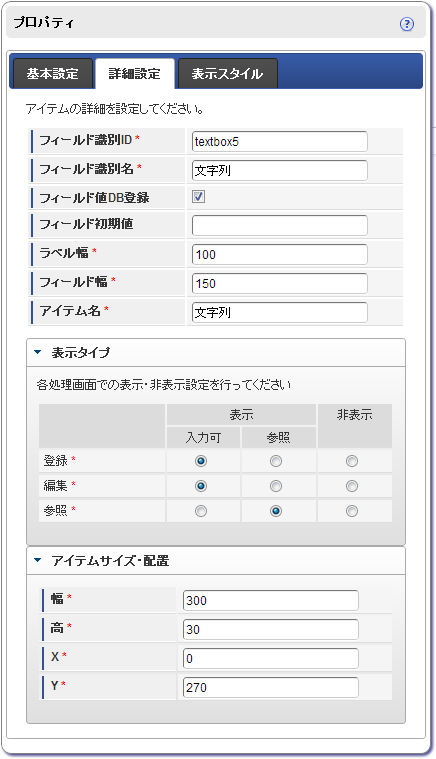Switch to the 表示スタイル tab
The image size is (436, 759).
(227, 74)
